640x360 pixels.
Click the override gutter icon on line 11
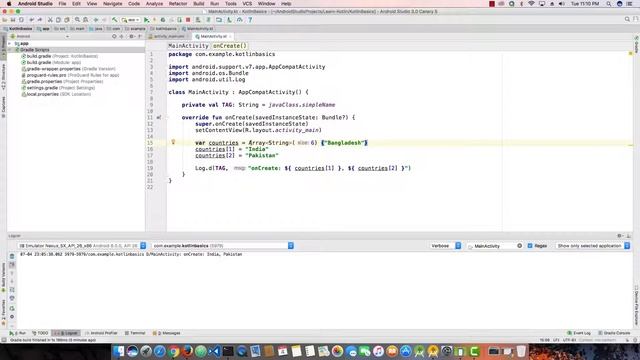click(x=158, y=118)
